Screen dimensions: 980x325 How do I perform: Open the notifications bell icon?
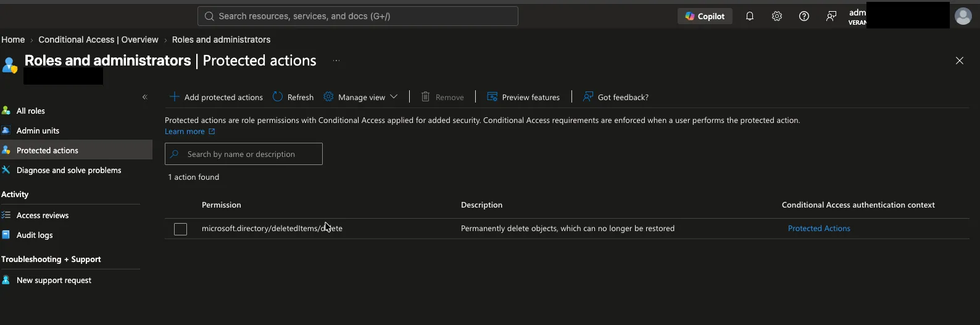coord(750,16)
